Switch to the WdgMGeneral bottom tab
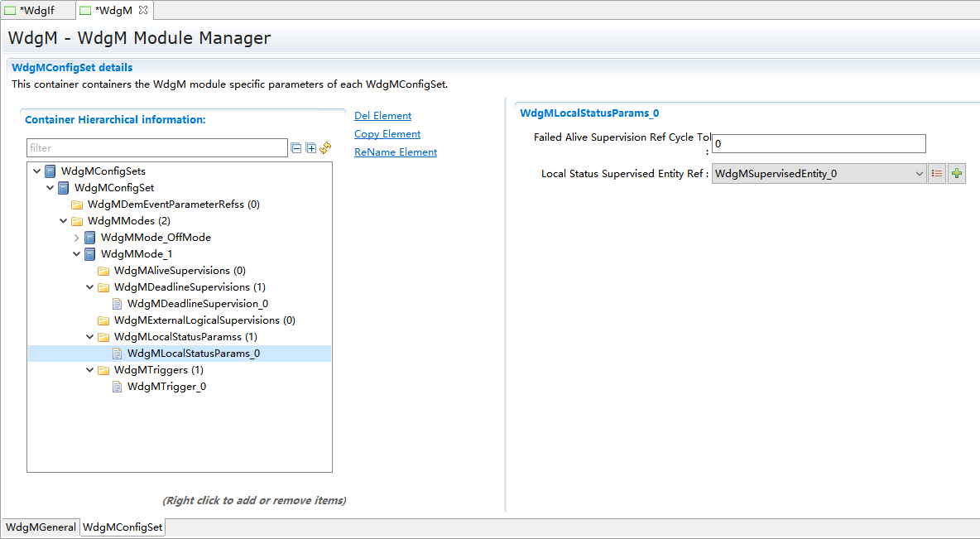 pyautogui.click(x=41, y=527)
